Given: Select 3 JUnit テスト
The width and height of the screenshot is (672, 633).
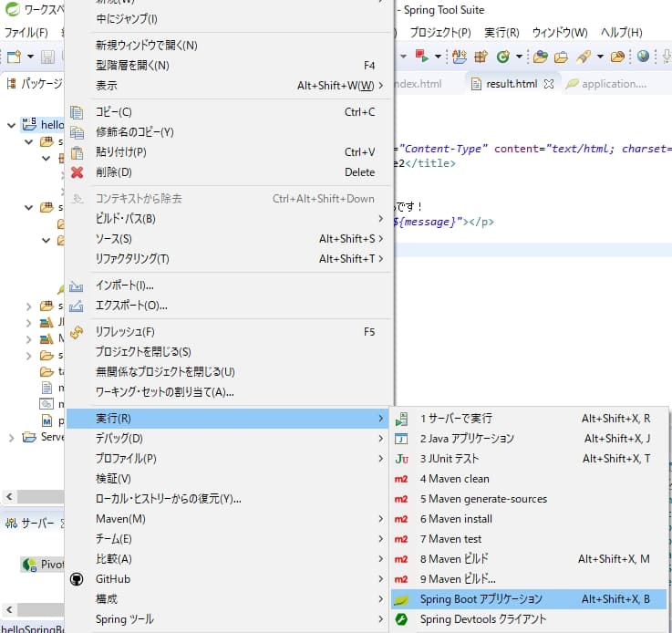Looking at the screenshot, I should [x=529, y=459].
